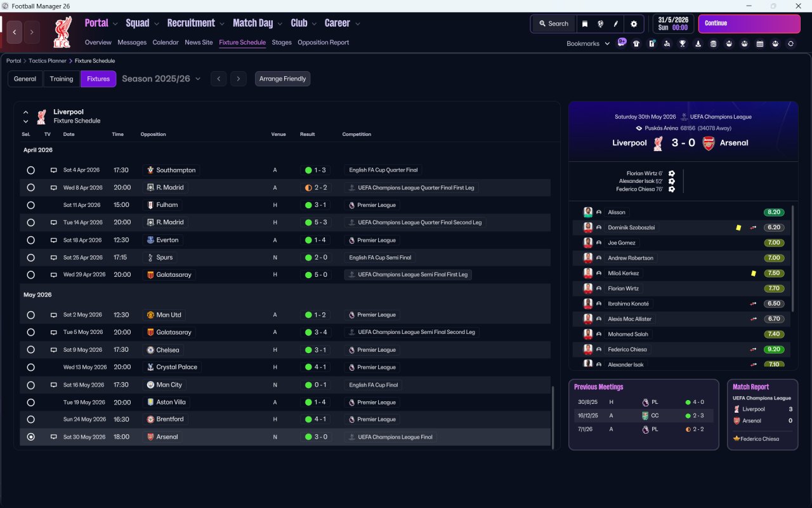Go to the previous season arrow
Screen dimensions: 812x508
tap(218, 79)
